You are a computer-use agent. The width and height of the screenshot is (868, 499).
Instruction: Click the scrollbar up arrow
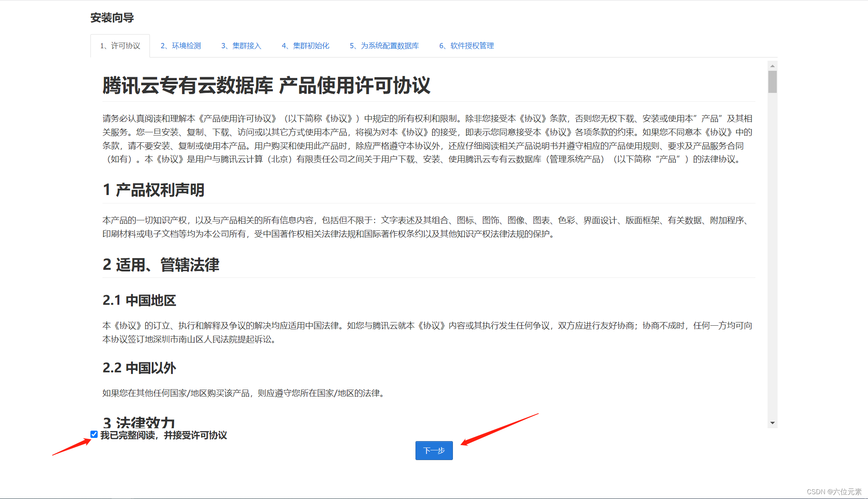772,66
